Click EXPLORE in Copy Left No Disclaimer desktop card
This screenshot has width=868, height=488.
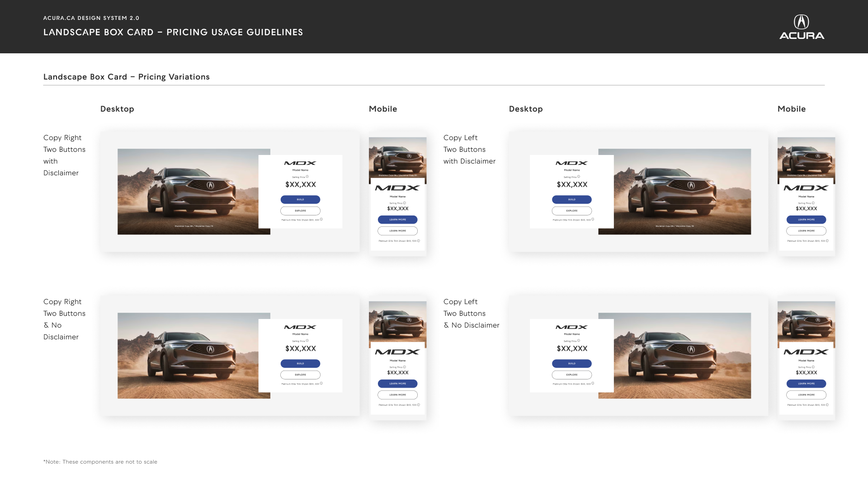pos(572,375)
